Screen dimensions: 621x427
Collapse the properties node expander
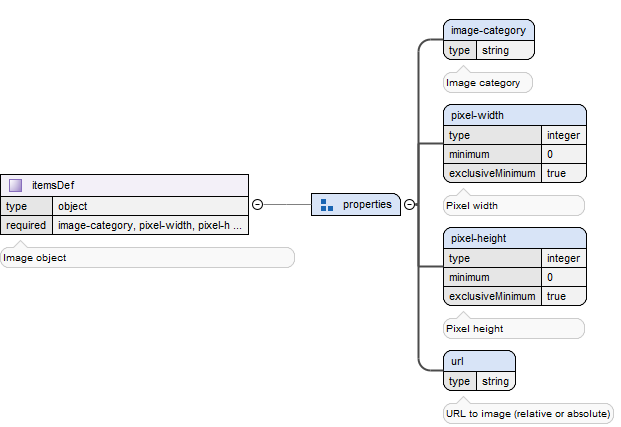(409, 205)
